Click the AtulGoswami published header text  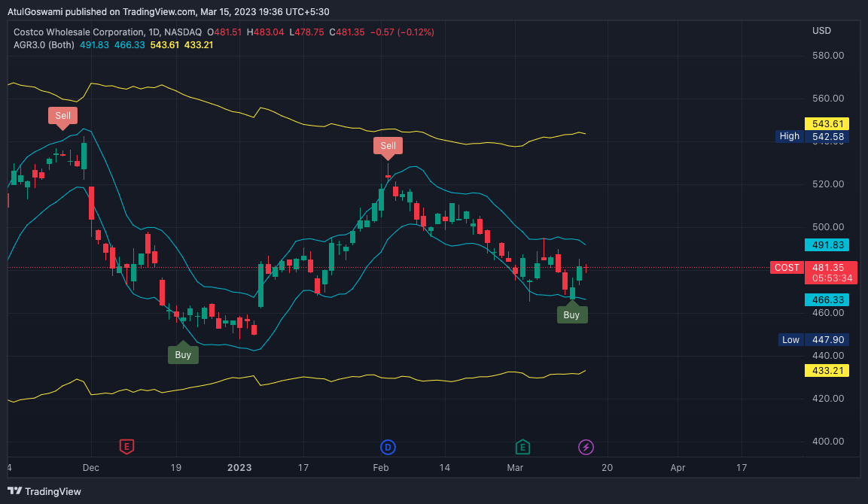pyautogui.click(x=169, y=11)
